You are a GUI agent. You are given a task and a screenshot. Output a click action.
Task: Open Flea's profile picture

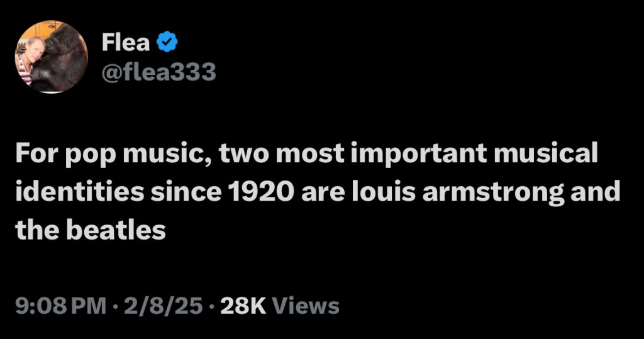tap(51, 57)
